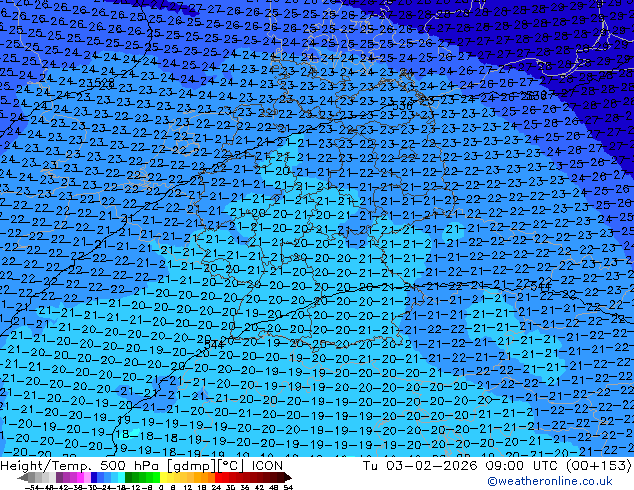Open the weatheronline.co.uk copyright link
The image size is (634, 490).
point(549,481)
